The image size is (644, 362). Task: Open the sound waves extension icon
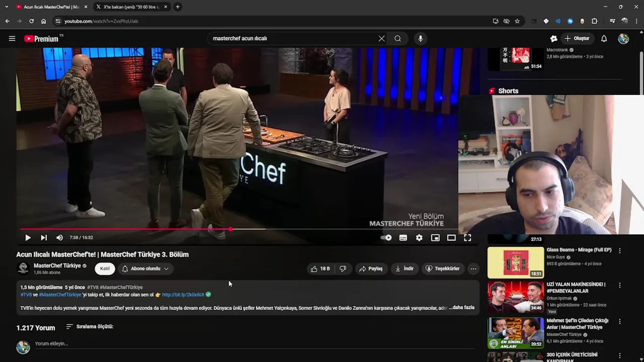[558, 21]
